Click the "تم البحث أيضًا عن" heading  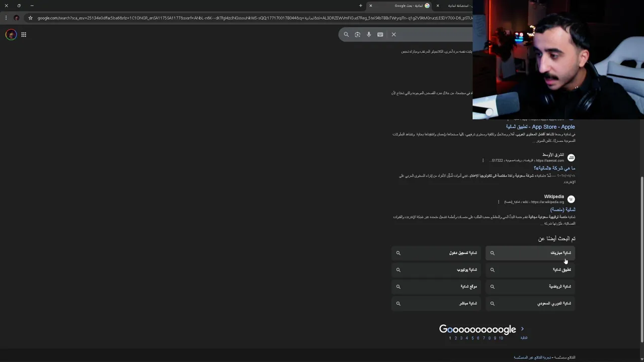(556, 238)
